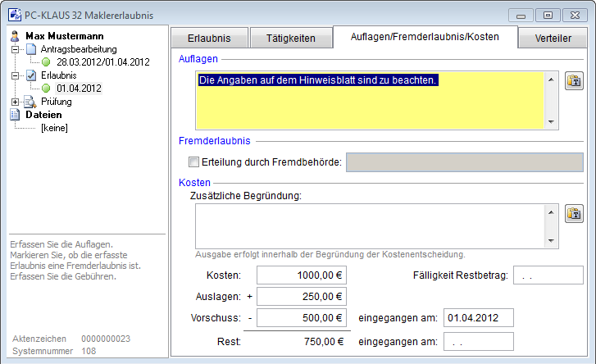Click the text template icon beside Zusätzliche Begründung
The width and height of the screenshot is (596, 364).
coord(574,213)
